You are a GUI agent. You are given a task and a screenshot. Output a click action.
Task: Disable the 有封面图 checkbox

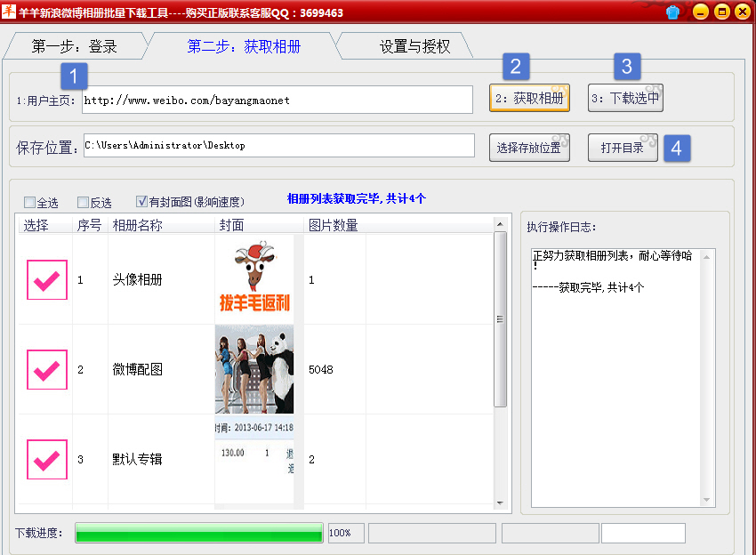point(142,203)
